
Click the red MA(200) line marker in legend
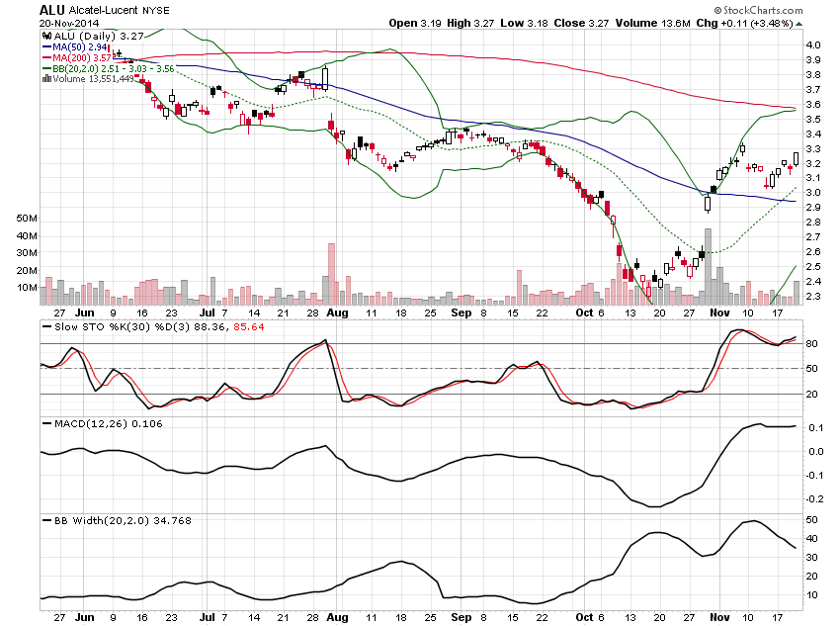tap(47, 58)
